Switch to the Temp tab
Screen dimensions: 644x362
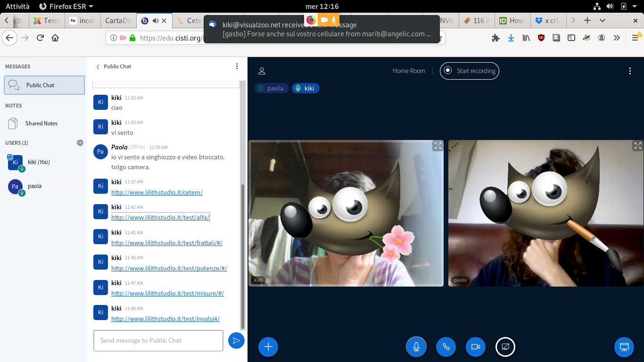(47, 21)
